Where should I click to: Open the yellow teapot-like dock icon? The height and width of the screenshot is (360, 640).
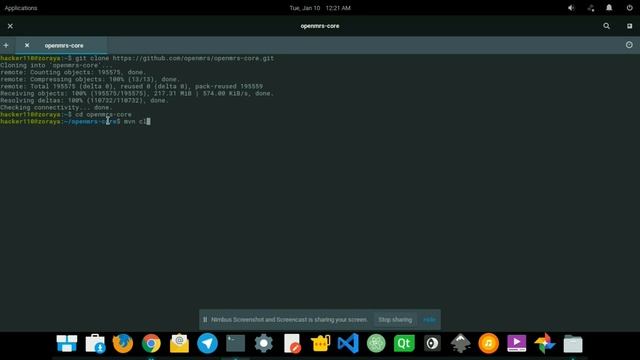coord(320,343)
